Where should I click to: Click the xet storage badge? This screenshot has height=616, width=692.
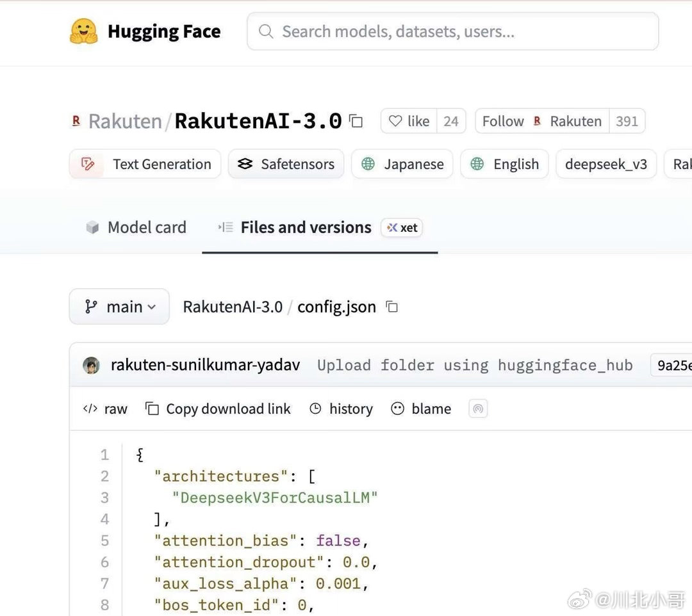click(x=402, y=228)
